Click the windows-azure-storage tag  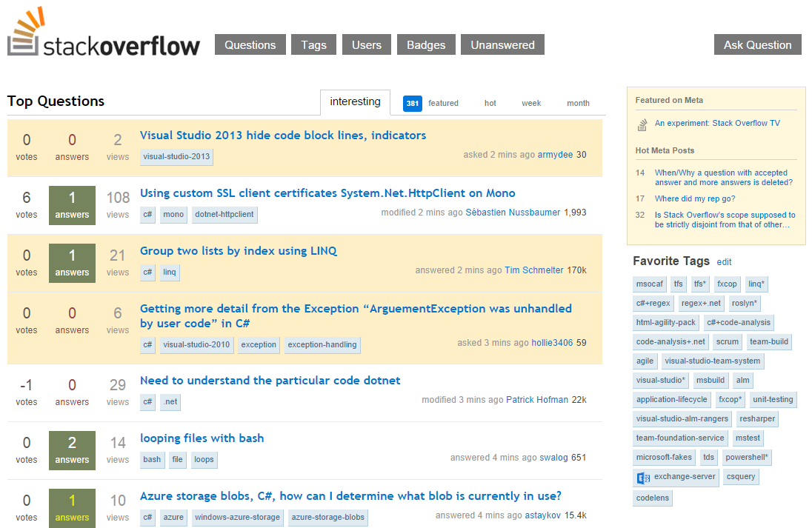click(x=237, y=518)
